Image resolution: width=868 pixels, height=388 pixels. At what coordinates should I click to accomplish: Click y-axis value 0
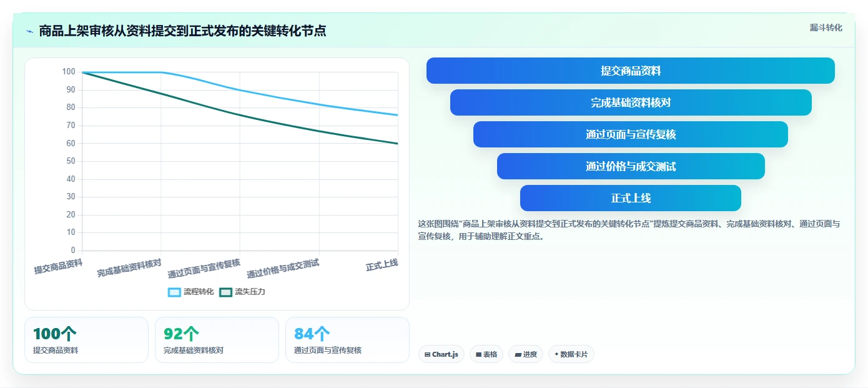[73, 251]
